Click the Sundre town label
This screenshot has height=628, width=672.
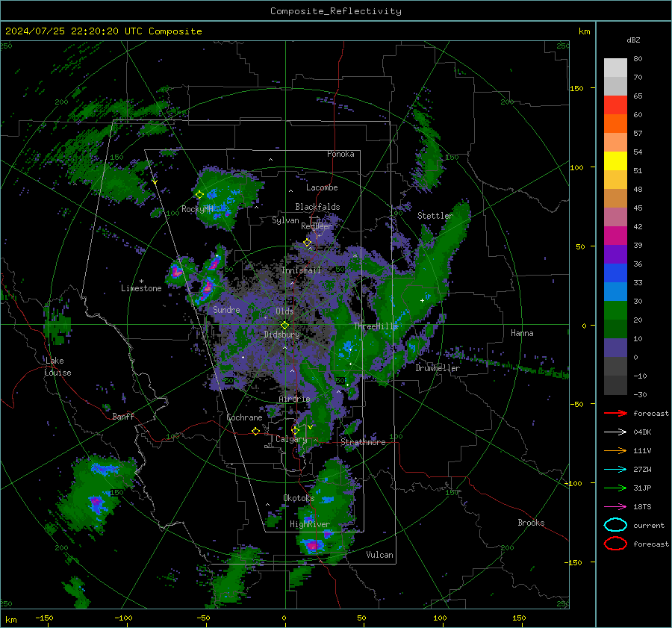click(x=226, y=309)
